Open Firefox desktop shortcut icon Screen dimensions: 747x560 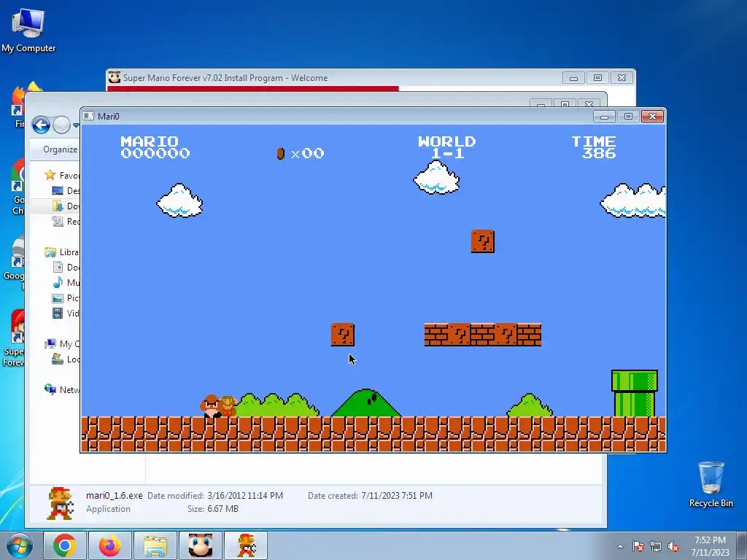pos(17,105)
